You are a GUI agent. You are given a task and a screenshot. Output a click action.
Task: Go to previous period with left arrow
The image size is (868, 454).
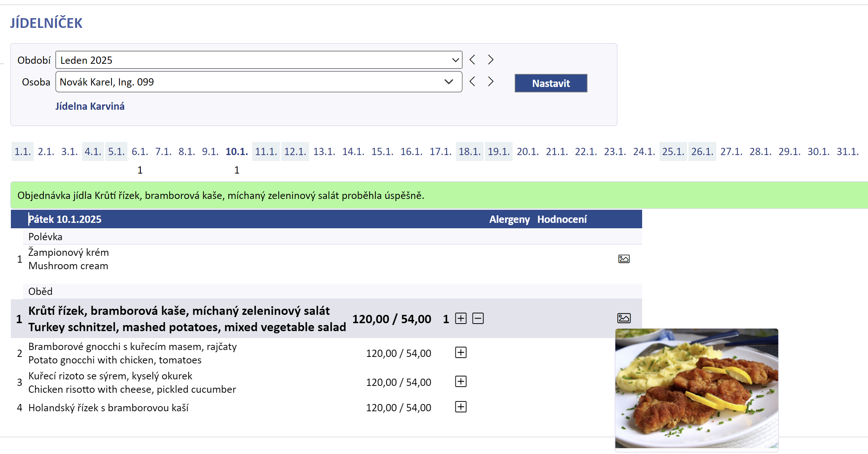click(x=472, y=59)
